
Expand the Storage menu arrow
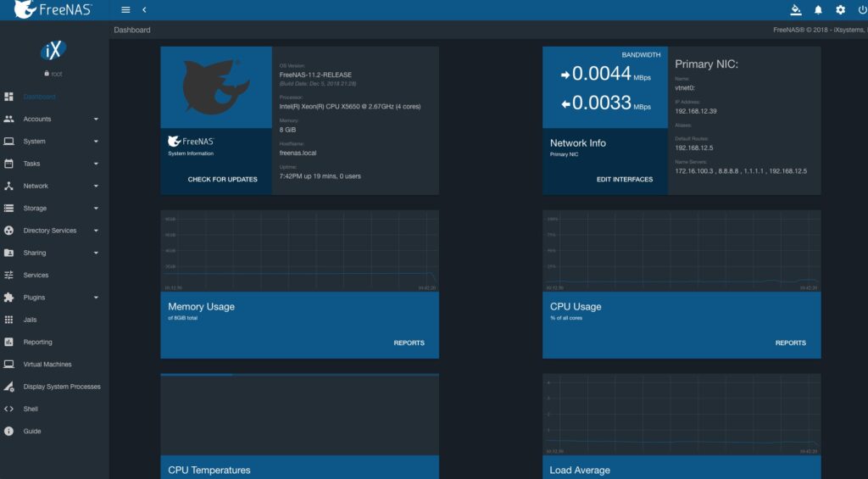coord(96,209)
